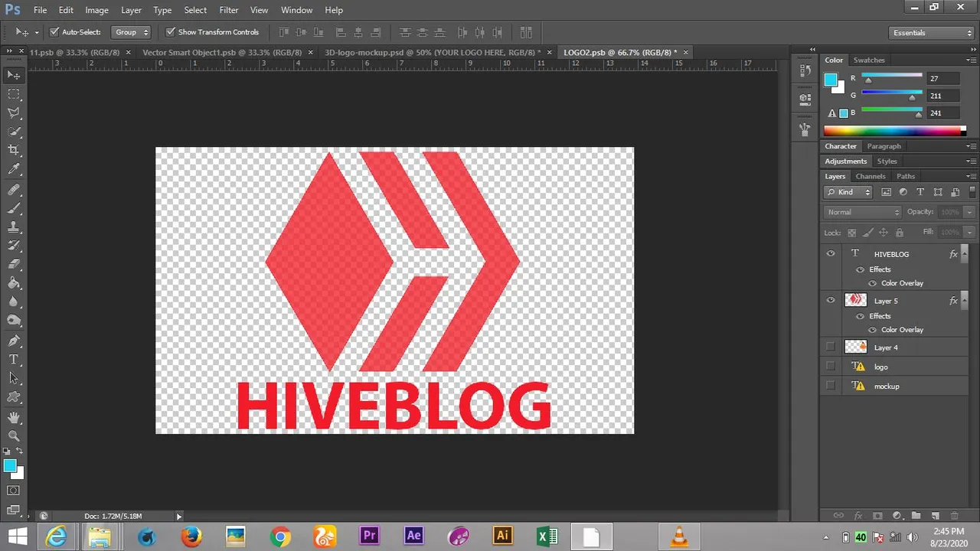Image resolution: width=980 pixels, height=551 pixels.
Task: Select the Healing Brush tool
Action: [14, 189]
